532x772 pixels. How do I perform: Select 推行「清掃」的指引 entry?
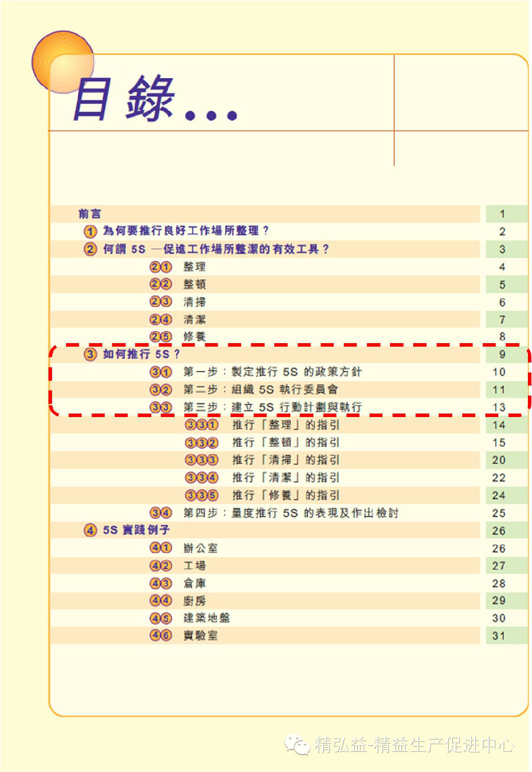(286, 460)
